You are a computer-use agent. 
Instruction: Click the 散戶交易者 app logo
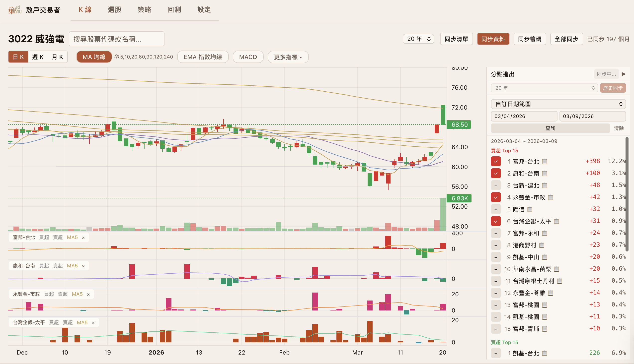[15, 10]
